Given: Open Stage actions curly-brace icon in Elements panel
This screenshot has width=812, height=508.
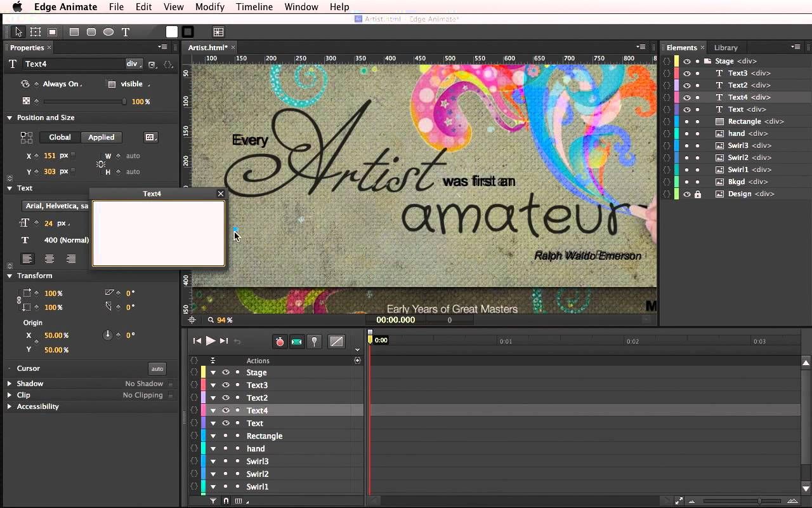Looking at the screenshot, I should pos(667,61).
